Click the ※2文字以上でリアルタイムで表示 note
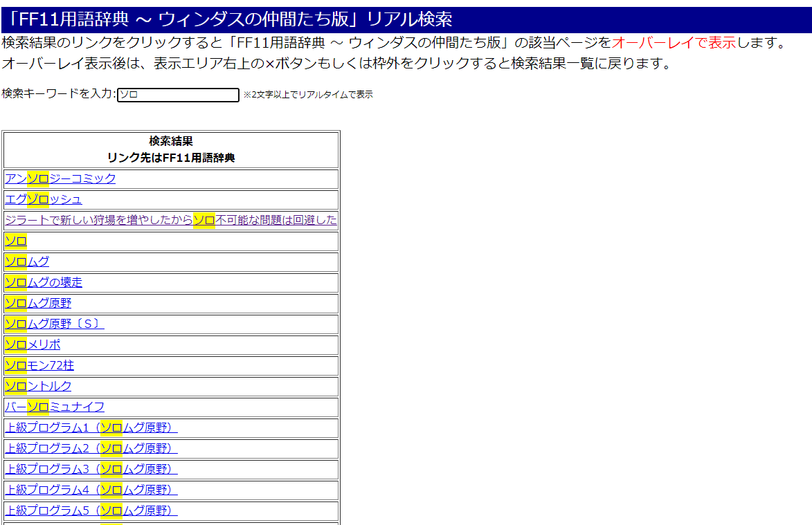812x525 pixels. click(308, 95)
